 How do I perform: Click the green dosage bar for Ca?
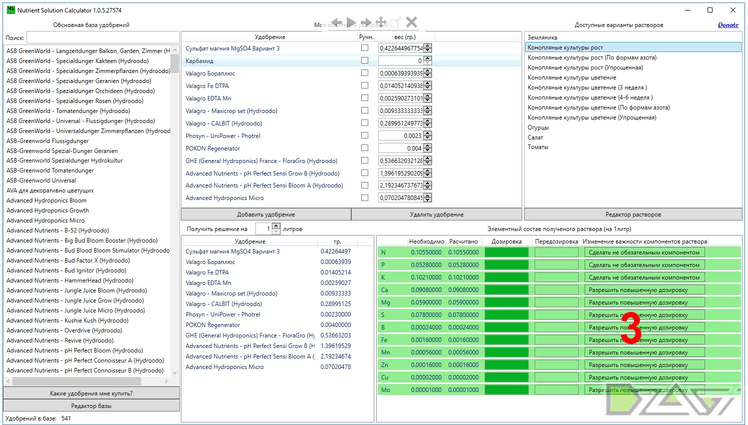click(x=507, y=290)
